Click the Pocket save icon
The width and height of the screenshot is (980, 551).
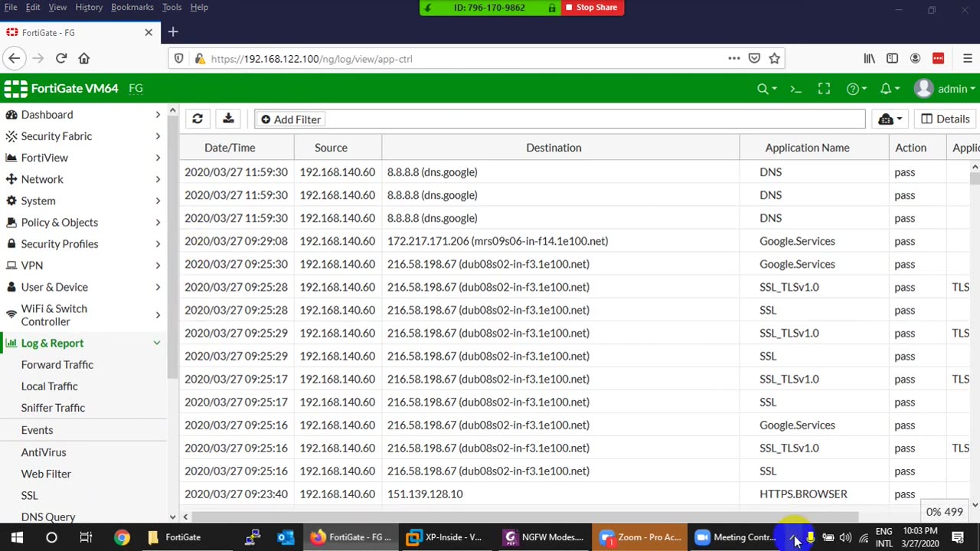pyautogui.click(x=754, y=58)
